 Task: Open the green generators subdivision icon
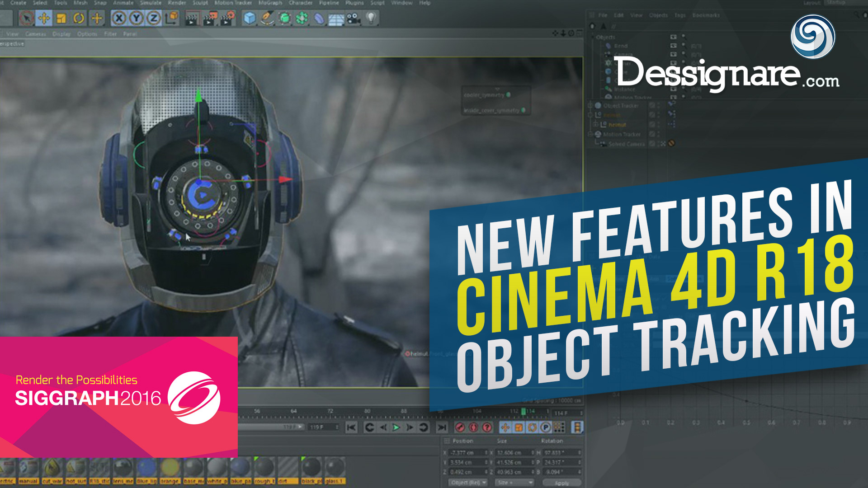tap(285, 18)
